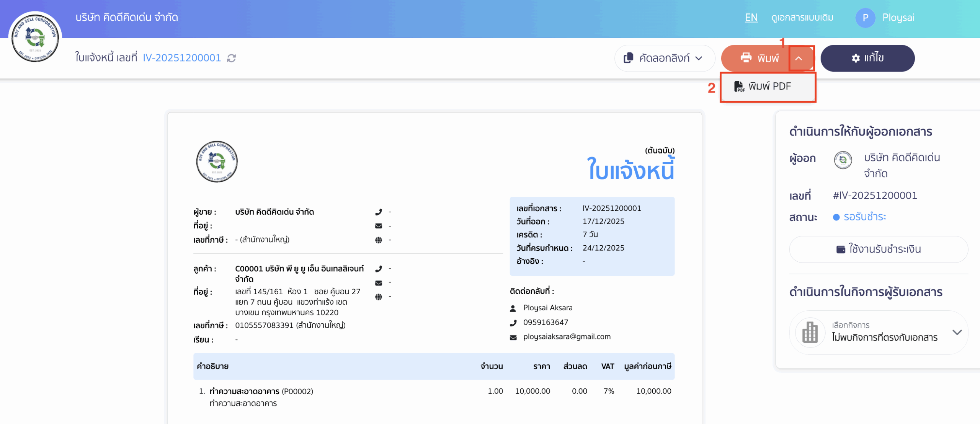
Task: Collapse the พิมพ์ options chevron
Action: click(799, 58)
